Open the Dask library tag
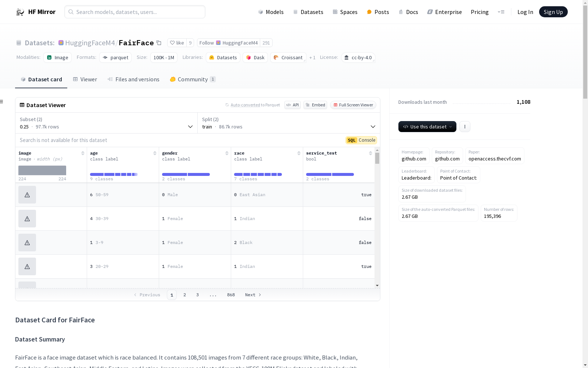The image size is (588, 368). point(255,57)
